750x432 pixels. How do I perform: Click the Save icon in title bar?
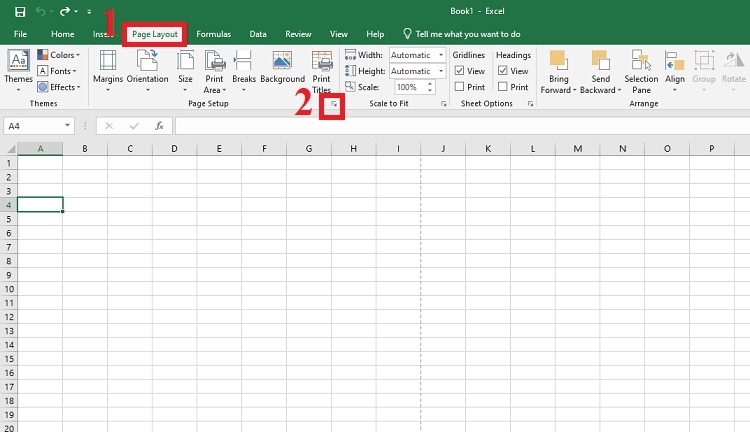tap(20, 11)
